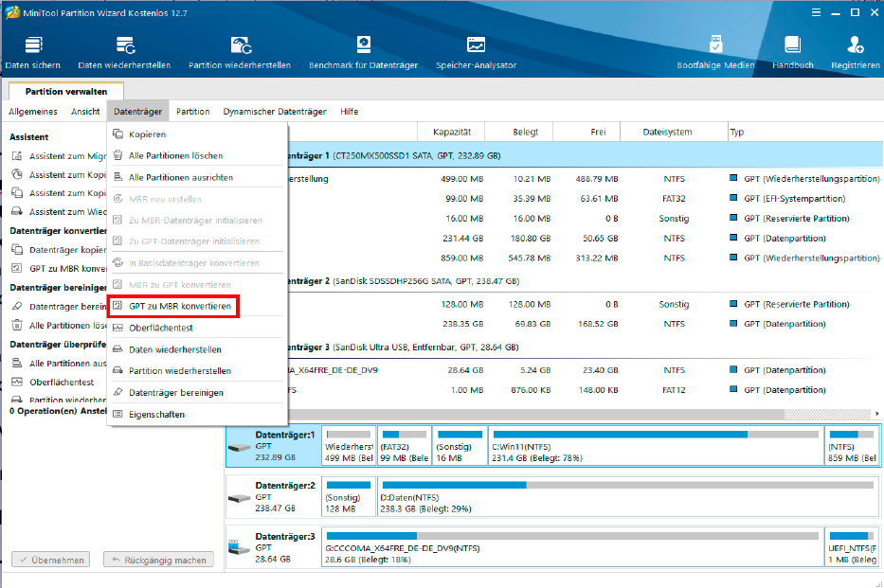Select the Datenträger 1 CT250MX500SSD1 row
Viewport: 884px width, 588px height.
pos(586,155)
